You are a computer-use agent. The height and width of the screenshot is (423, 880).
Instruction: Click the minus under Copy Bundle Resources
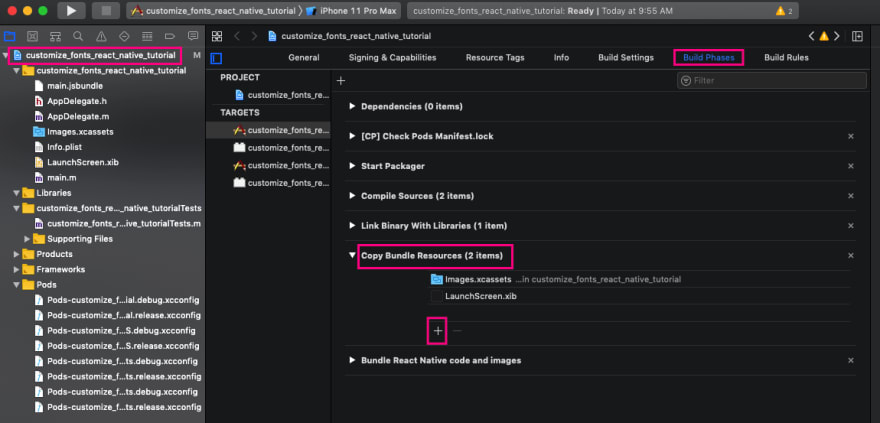pyautogui.click(x=457, y=331)
